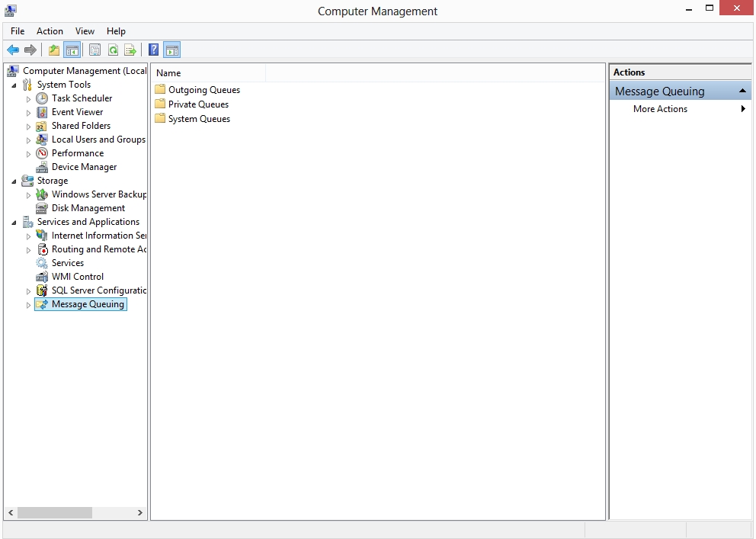
Task: Click the WMI Control icon
Action: click(42, 278)
